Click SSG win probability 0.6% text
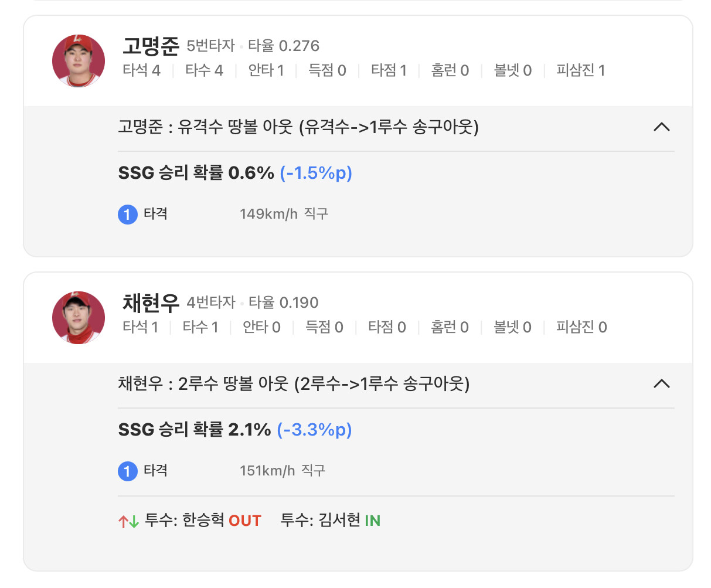711x588 pixels. pyautogui.click(x=196, y=173)
